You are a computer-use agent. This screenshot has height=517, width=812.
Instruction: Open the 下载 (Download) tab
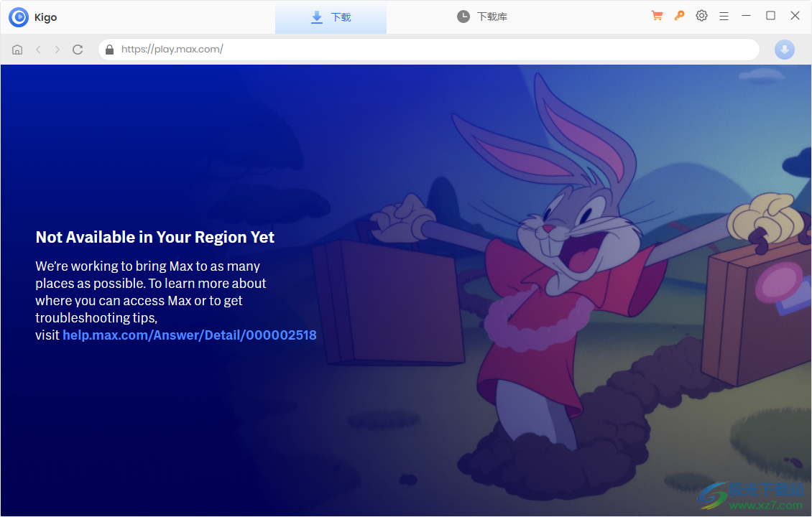click(x=331, y=17)
